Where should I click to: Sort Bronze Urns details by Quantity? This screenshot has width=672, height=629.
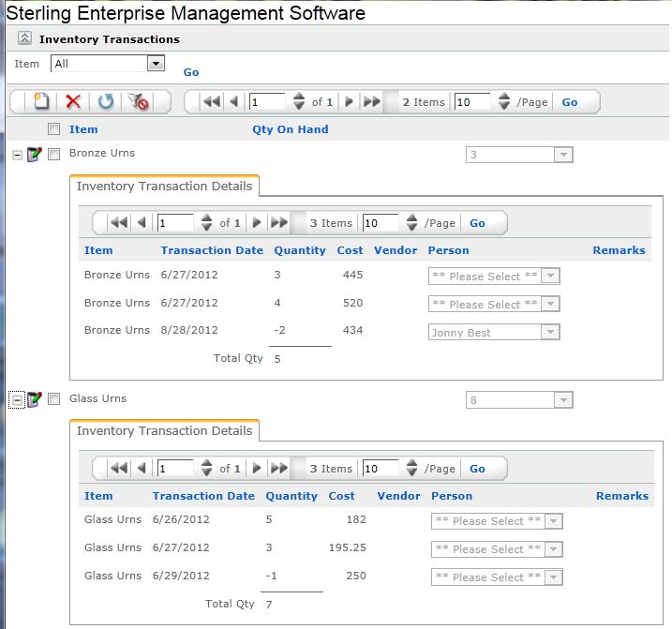[x=300, y=250]
